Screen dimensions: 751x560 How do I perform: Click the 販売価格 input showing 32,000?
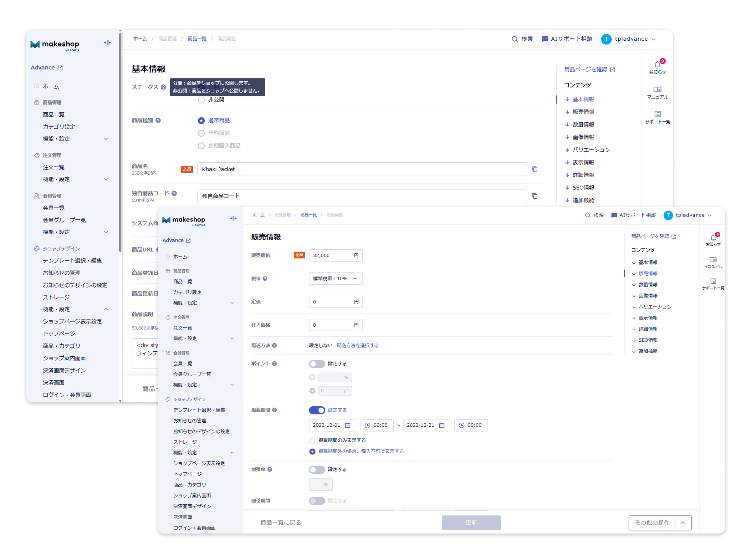pyautogui.click(x=330, y=256)
